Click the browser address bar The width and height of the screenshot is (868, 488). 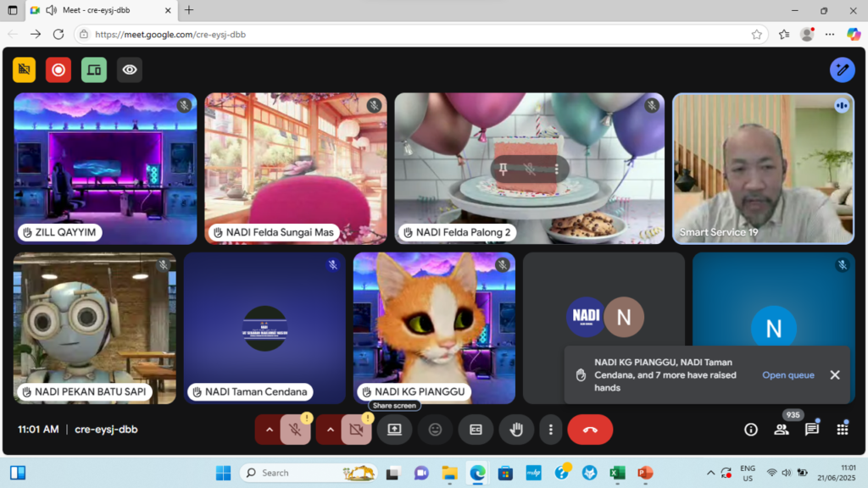click(x=420, y=34)
